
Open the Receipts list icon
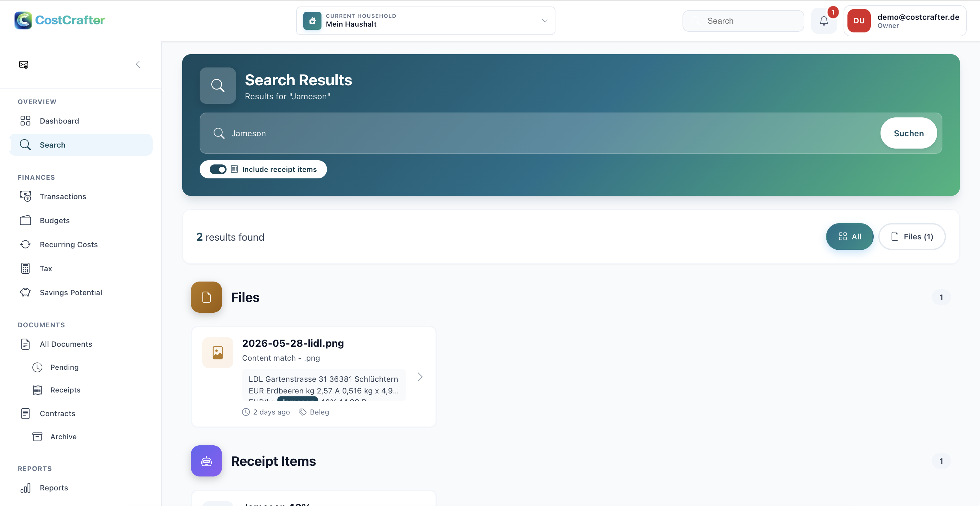click(37, 390)
